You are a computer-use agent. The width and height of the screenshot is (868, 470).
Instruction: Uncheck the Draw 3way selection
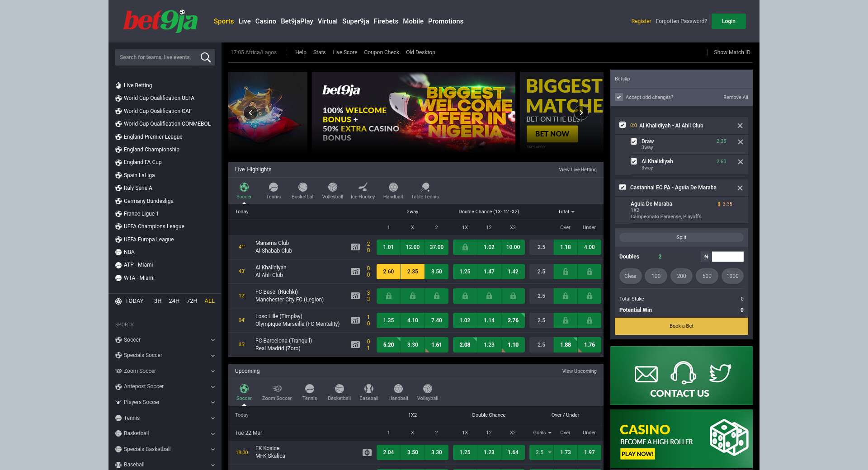[634, 141]
